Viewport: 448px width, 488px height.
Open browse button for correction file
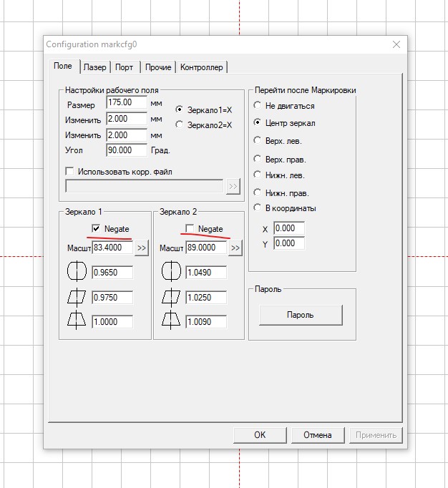233,187
